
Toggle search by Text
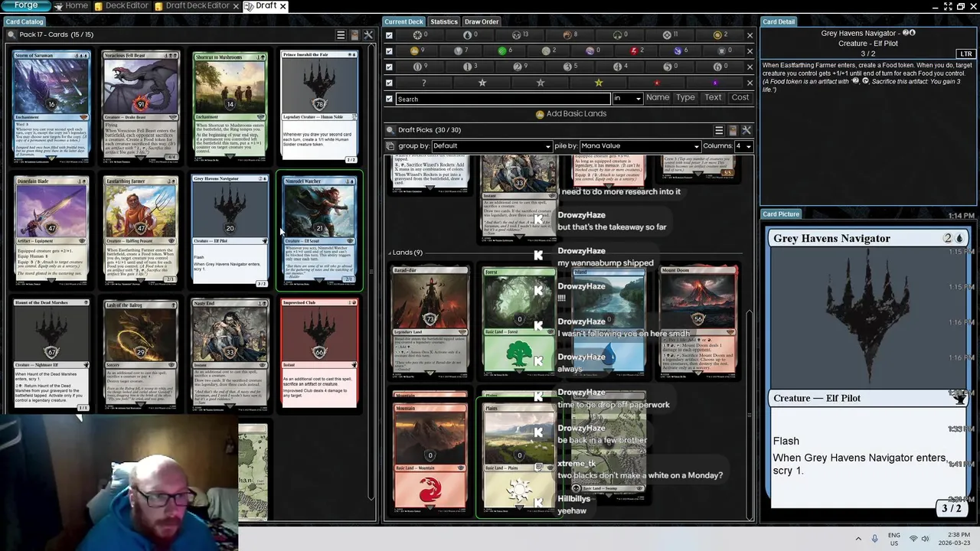(x=713, y=98)
